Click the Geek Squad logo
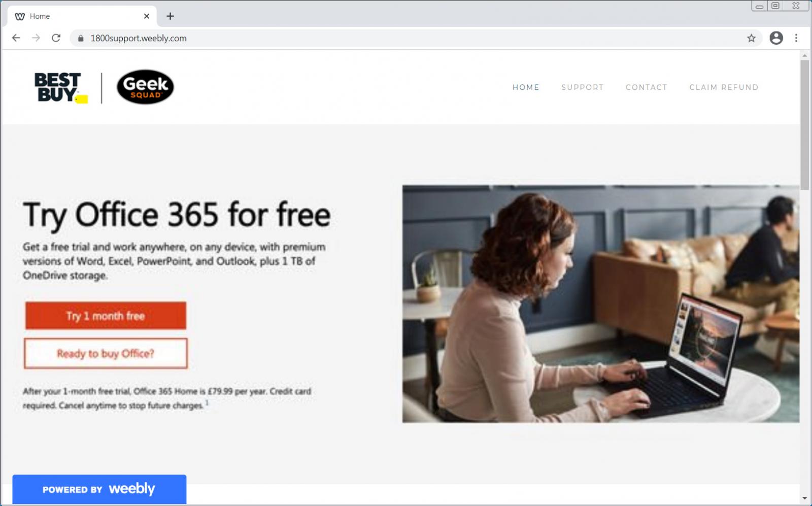The image size is (812, 506). click(x=145, y=87)
